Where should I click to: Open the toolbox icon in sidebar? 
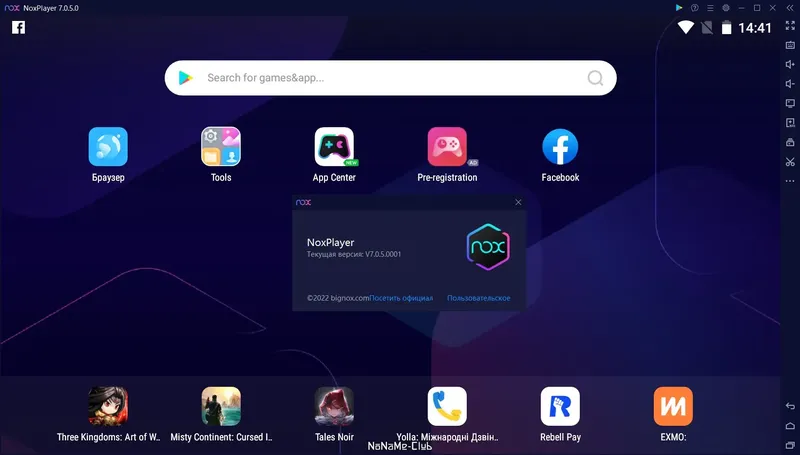[x=790, y=142]
